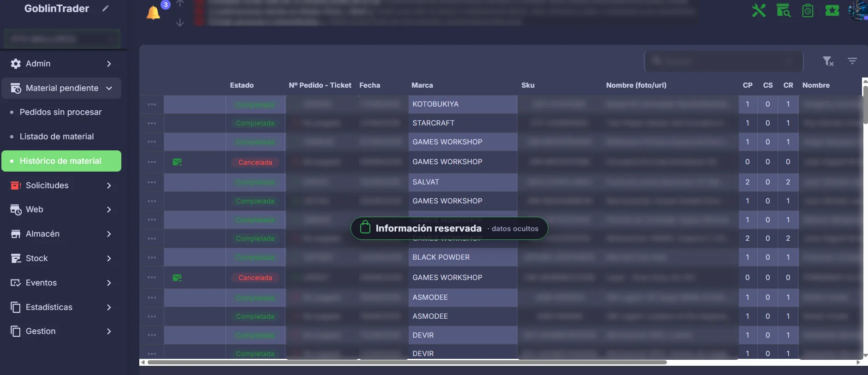Click the notification bell icon

tap(153, 13)
